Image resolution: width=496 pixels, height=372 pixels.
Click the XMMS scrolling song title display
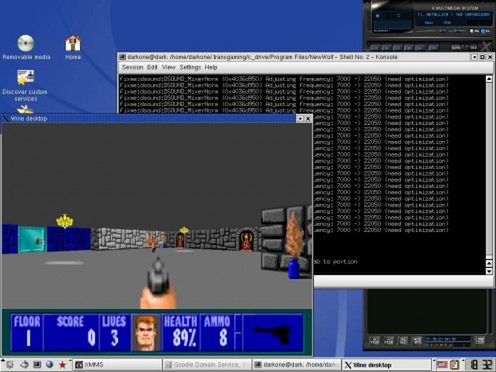[x=453, y=14]
